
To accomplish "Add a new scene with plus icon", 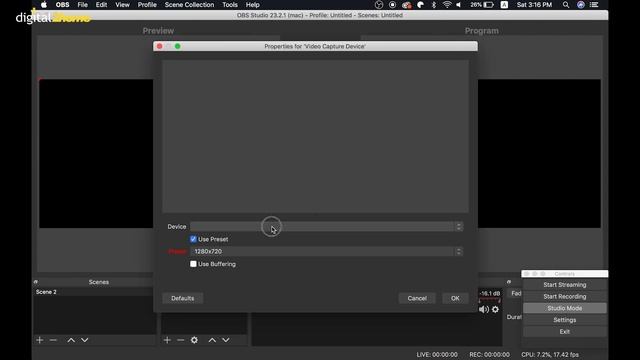I will coord(40,340).
